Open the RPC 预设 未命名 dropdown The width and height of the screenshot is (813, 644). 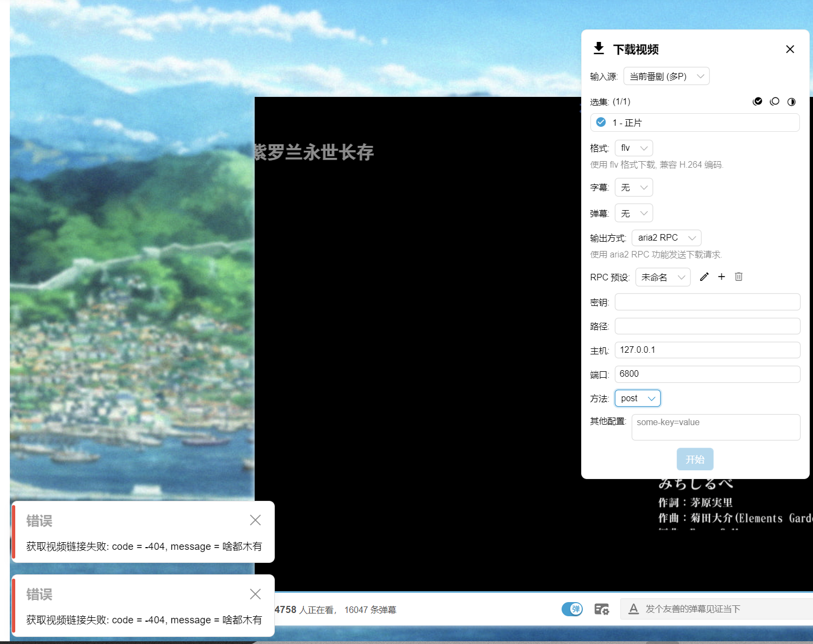pyautogui.click(x=663, y=277)
